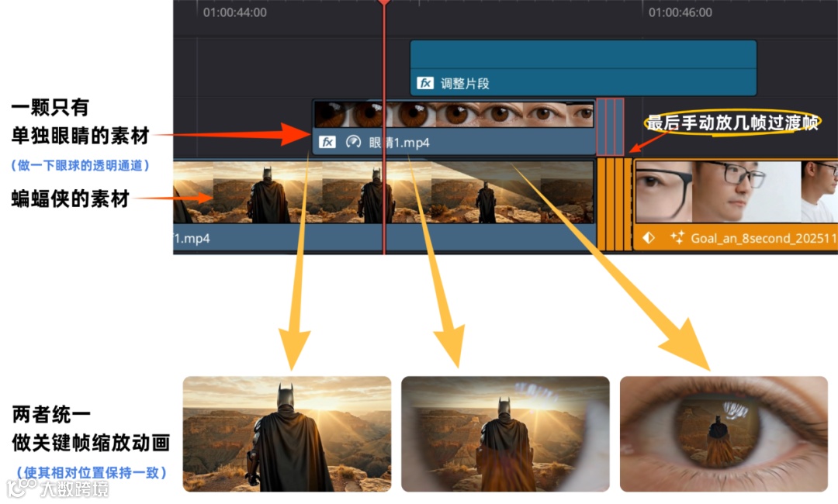The width and height of the screenshot is (838, 504).
Task: Click the small transition frames after 眼睛1.mp4
Action: tap(610, 127)
